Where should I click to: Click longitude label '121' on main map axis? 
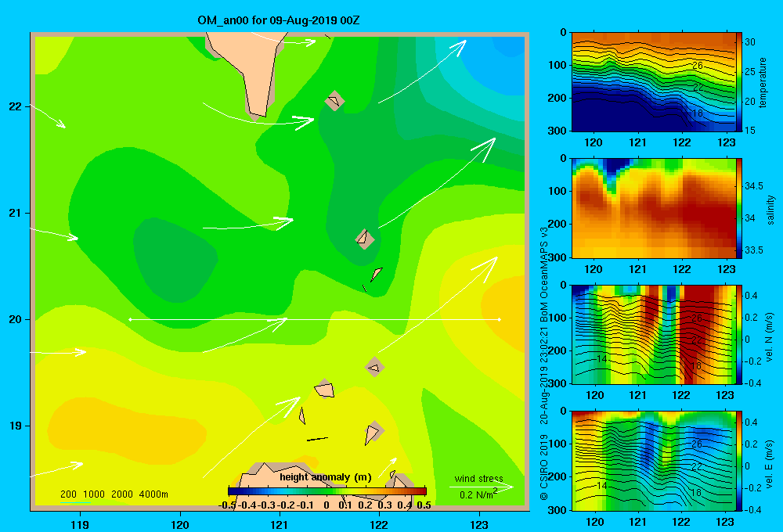tap(280, 524)
